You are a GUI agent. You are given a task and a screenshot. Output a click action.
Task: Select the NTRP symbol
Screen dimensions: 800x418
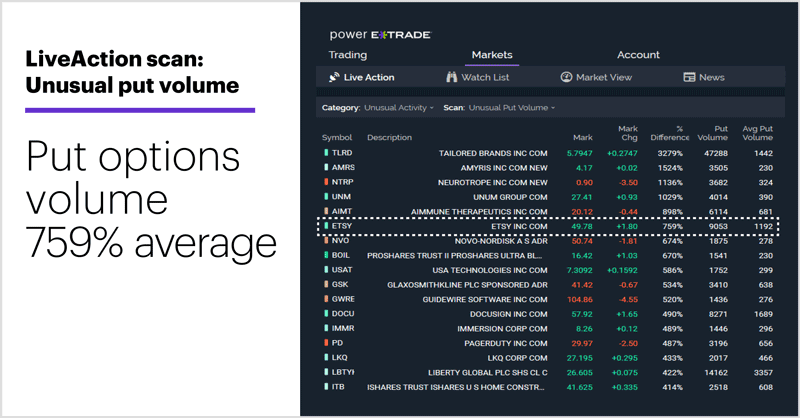coord(342,182)
